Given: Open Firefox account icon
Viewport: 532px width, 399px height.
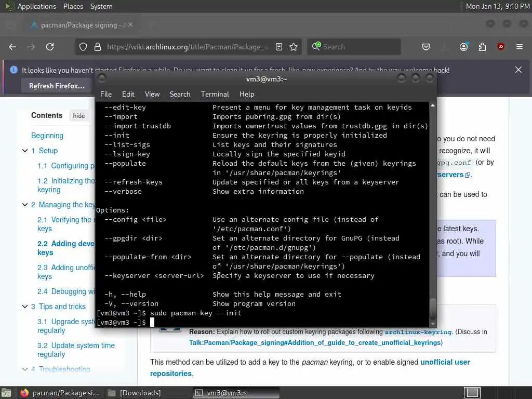Looking at the screenshot, I should click(463, 47).
